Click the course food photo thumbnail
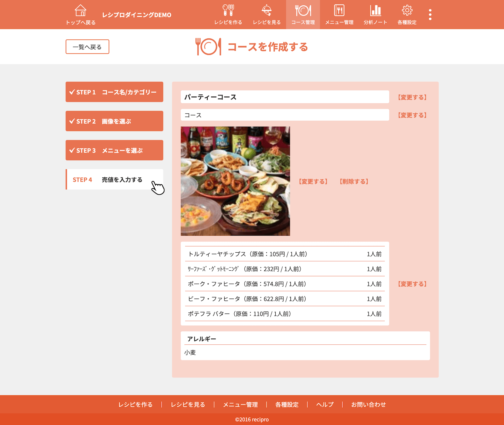 235,181
